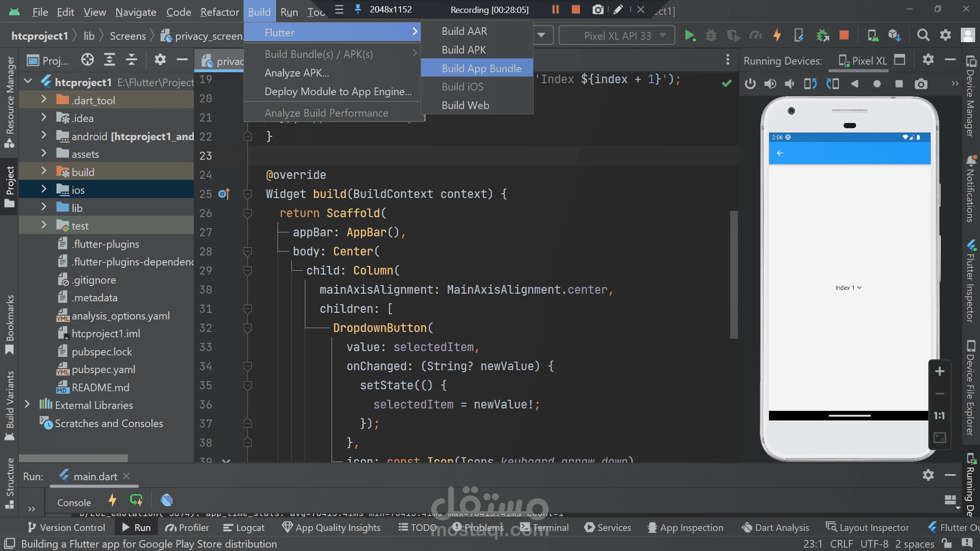Click the emulator power button icon
980x551 pixels.
click(x=750, y=84)
